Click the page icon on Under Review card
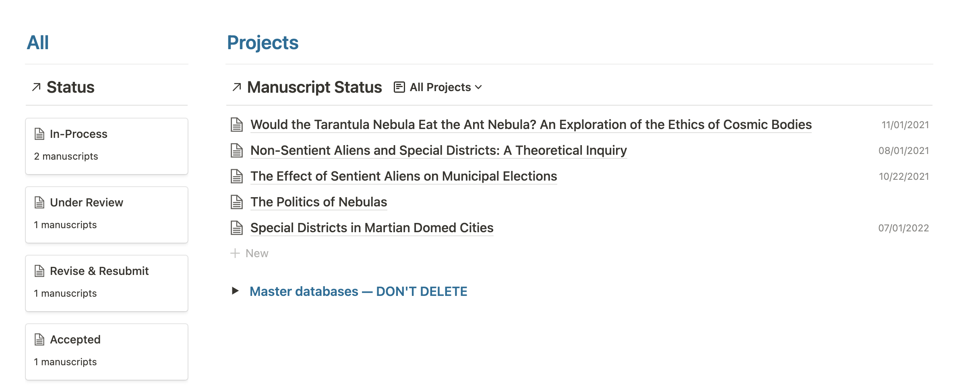This screenshot has height=387, width=980. tap(39, 202)
